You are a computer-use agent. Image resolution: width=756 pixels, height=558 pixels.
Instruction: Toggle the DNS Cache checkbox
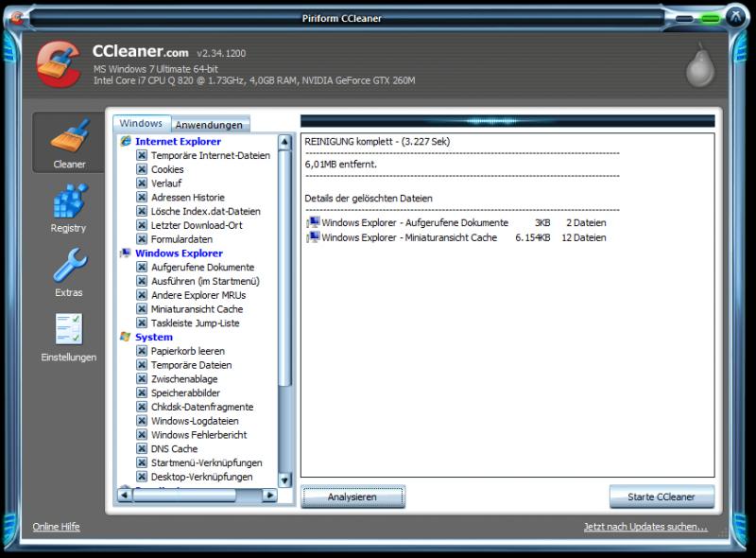click(141, 448)
